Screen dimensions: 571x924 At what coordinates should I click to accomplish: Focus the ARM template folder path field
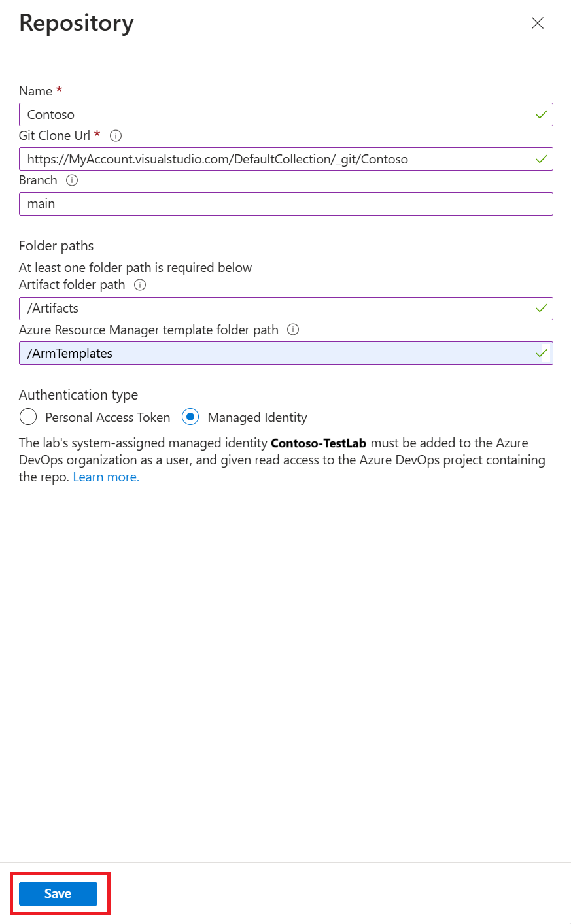(x=286, y=353)
